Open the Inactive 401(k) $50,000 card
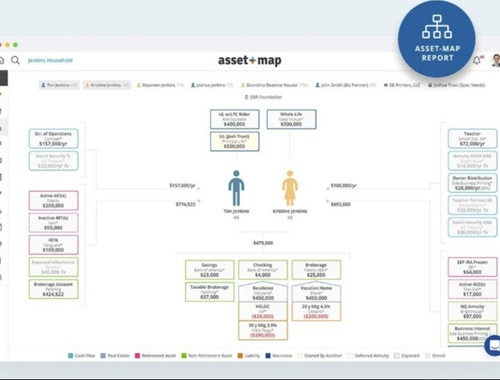 (x=53, y=223)
